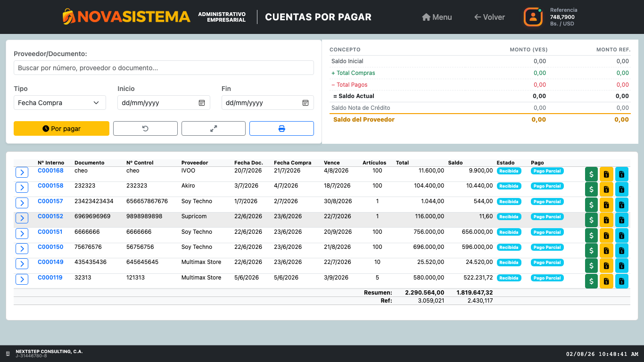Image resolution: width=644 pixels, height=362 pixels.
Task: Click the Recibida badge for C000168
Action: [x=509, y=171]
